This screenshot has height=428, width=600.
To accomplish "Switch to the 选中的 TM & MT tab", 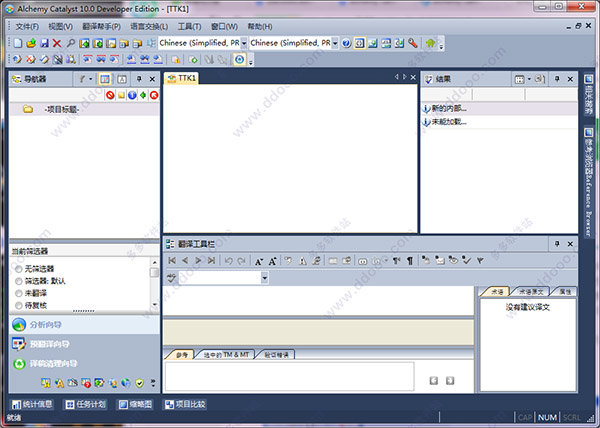I will tap(227, 355).
